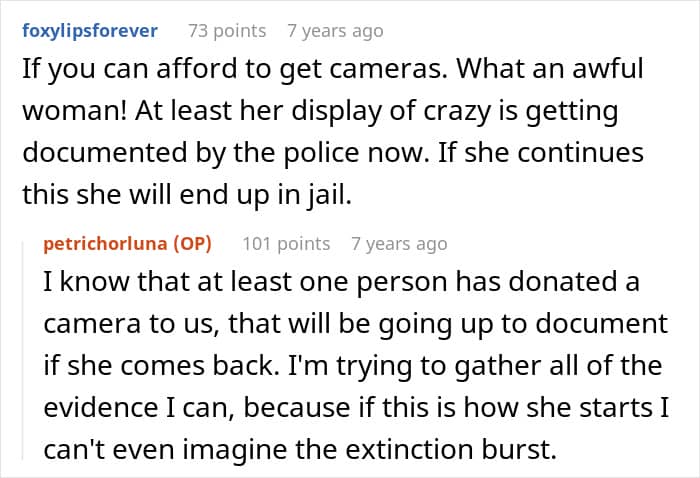Viewport: 700px width, 478px height.
Task: Click the 73 points score
Action: pyautogui.click(x=227, y=31)
